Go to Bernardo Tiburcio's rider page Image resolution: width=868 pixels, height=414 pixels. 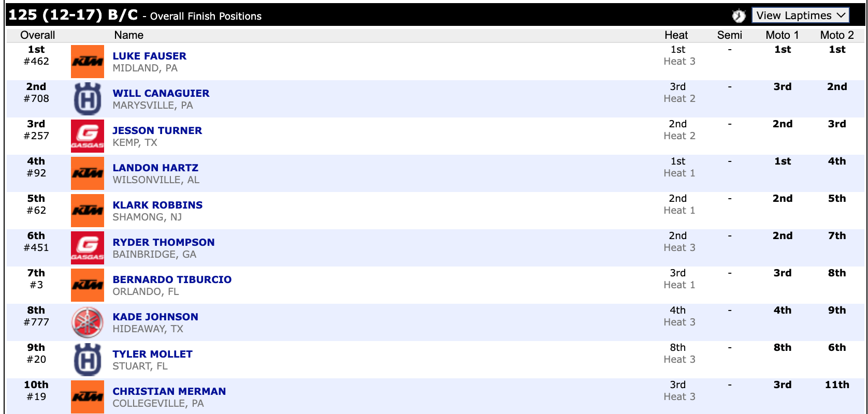tap(172, 279)
